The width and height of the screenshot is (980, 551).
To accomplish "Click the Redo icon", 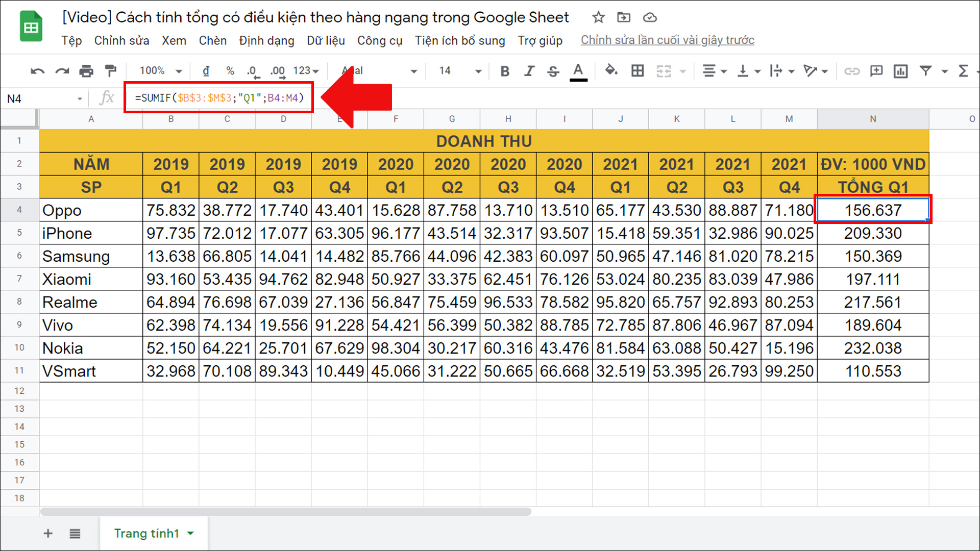I will pos(62,71).
